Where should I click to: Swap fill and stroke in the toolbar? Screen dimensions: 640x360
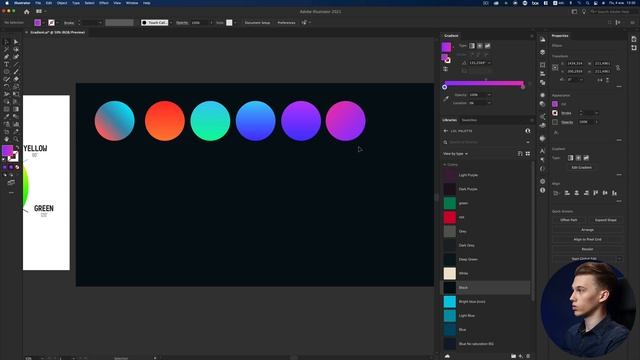pyautogui.click(x=17, y=148)
